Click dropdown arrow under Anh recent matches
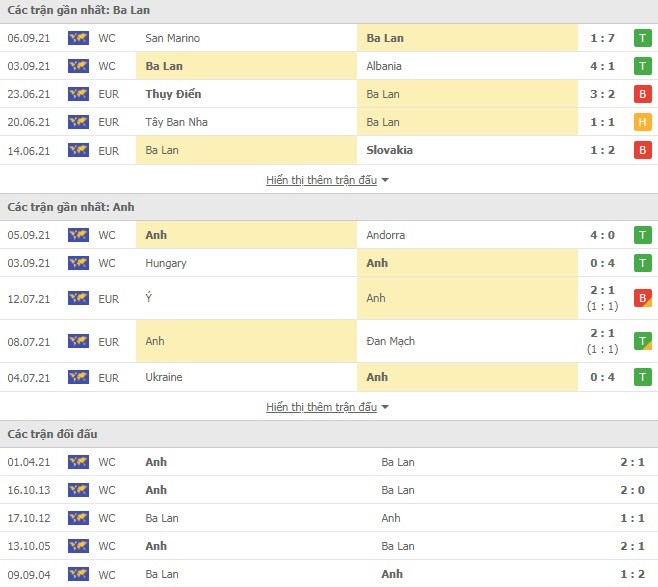Viewport: 658px width, 587px height. [x=385, y=407]
